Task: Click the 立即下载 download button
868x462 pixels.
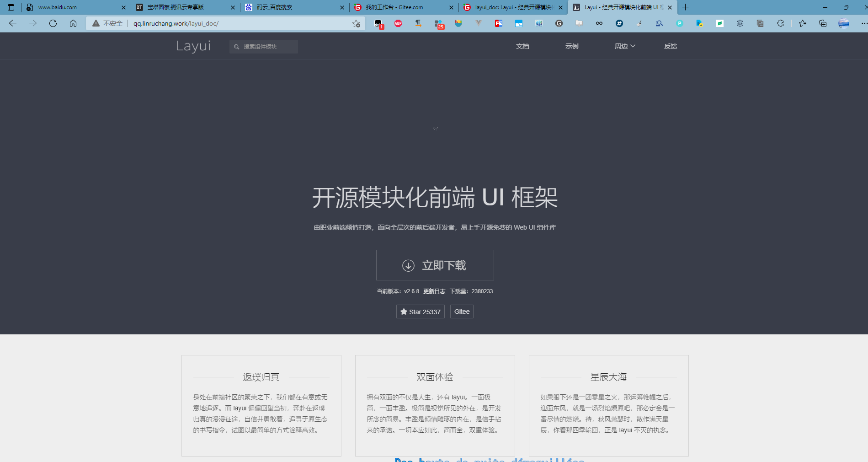Action: coord(435,265)
